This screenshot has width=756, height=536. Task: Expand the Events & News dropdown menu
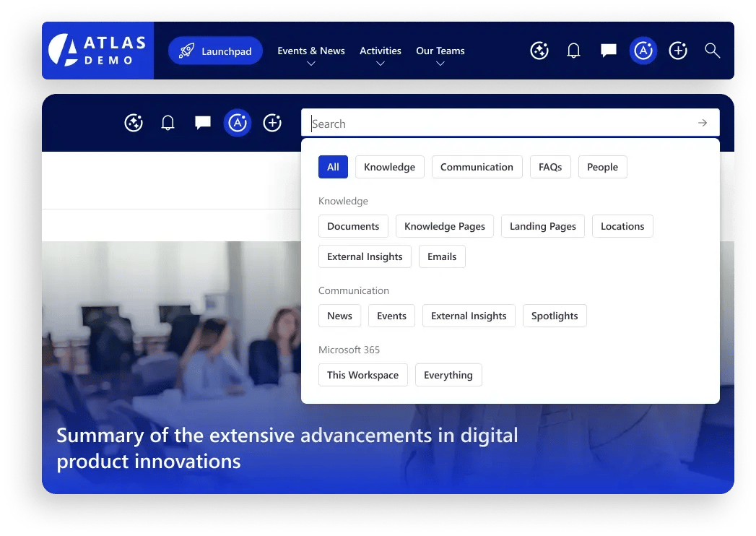tap(311, 55)
